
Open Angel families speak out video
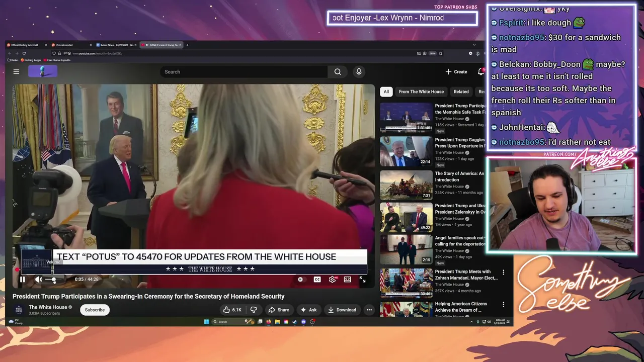[406, 250]
